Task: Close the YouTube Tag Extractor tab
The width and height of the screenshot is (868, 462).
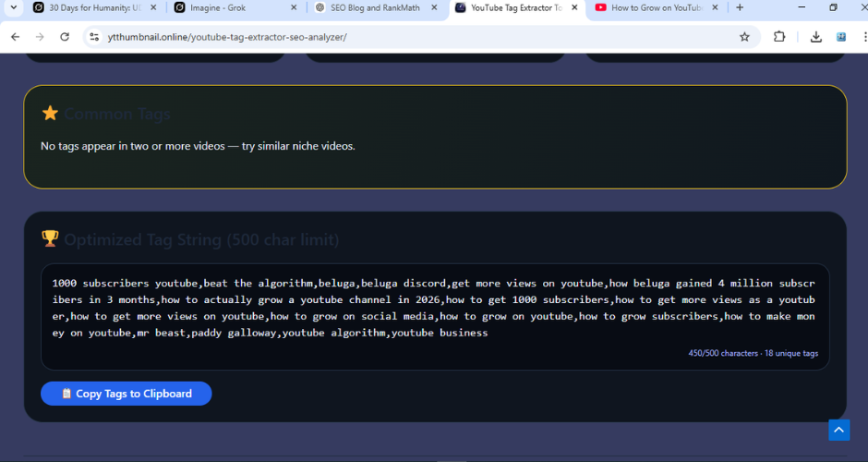Action: [x=574, y=7]
